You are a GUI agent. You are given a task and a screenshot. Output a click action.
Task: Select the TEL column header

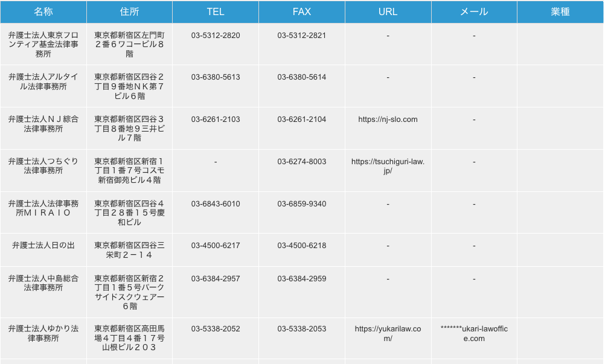coord(216,12)
